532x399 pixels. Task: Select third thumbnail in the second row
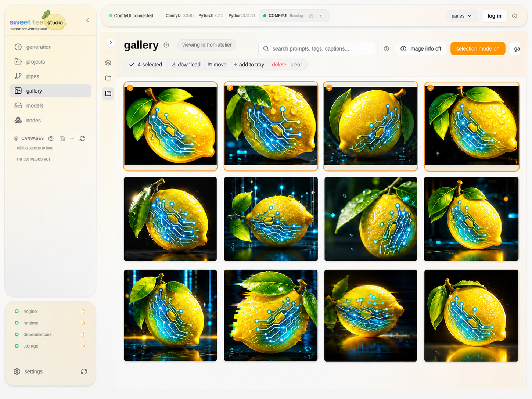click(x=371, y=219)
